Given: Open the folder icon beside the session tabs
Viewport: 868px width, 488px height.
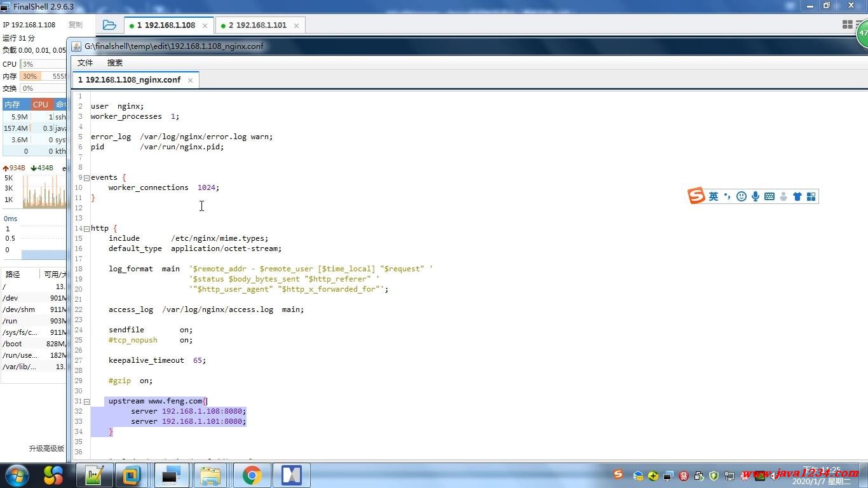Looking at the screenshot, I should (109, 25).
